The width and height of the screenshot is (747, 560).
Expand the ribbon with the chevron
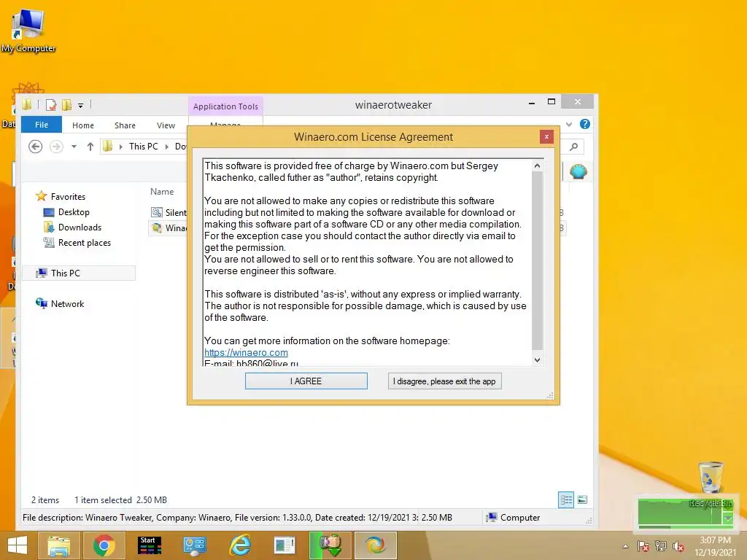(569, 124)
